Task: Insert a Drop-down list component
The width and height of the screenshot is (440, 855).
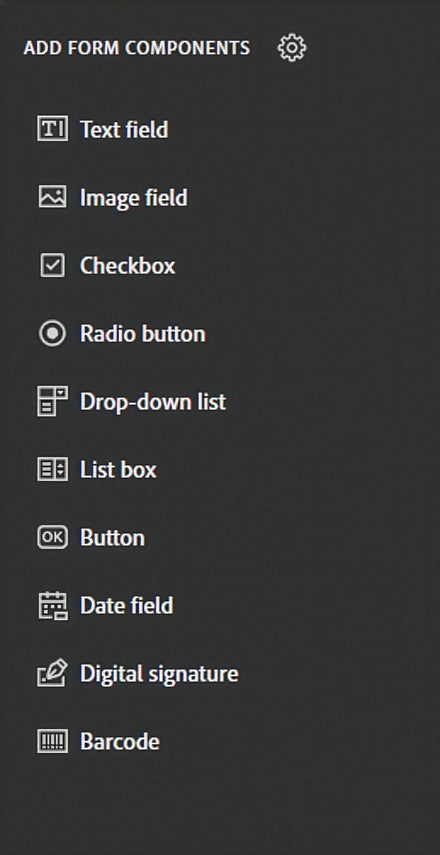Action: pyautogui.click(x=131, y=402)
